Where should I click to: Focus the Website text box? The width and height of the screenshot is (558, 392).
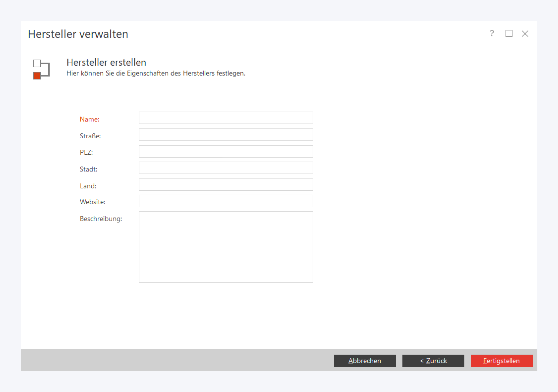coord(226,201)
